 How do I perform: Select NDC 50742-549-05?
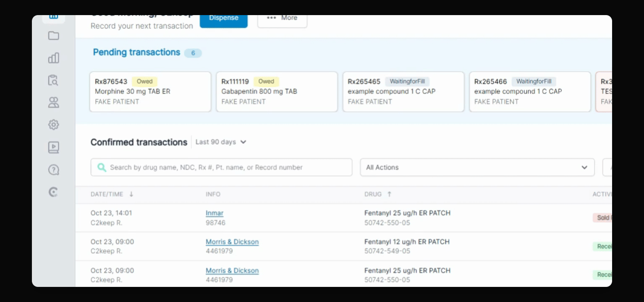coord(387,251)
